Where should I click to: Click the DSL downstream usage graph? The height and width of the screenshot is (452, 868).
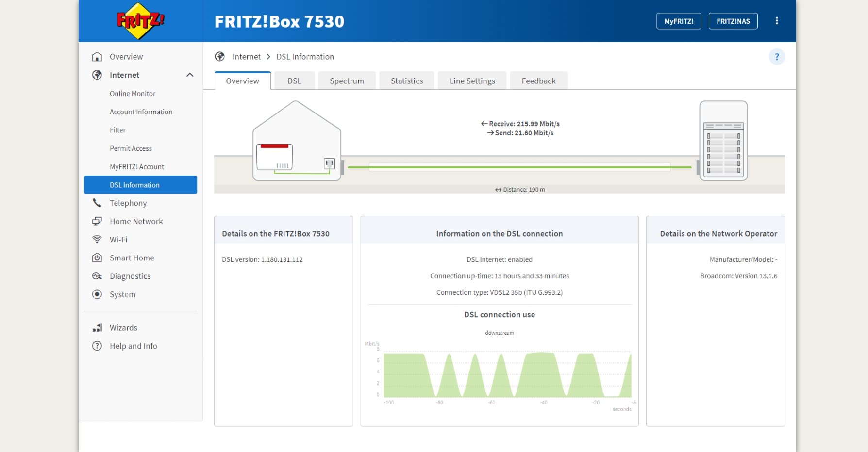click(x=507, y=375)
